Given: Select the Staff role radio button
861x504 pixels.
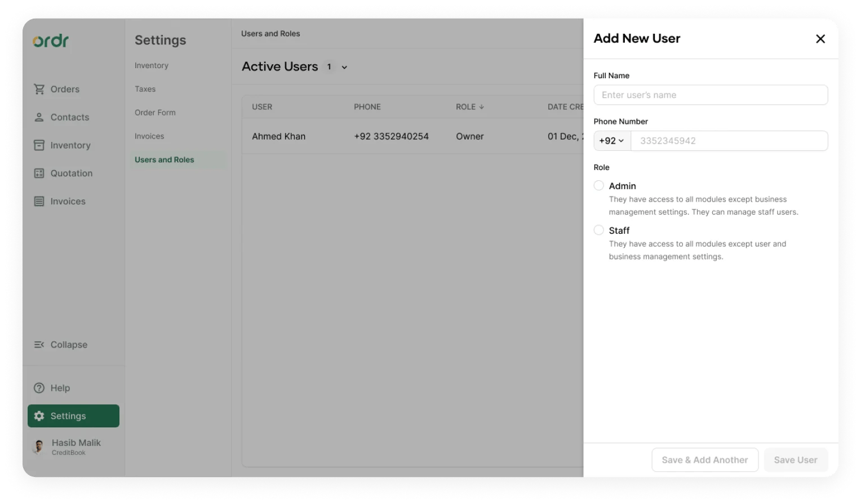Looking at the screenshot, I should [x=598, y=230].
